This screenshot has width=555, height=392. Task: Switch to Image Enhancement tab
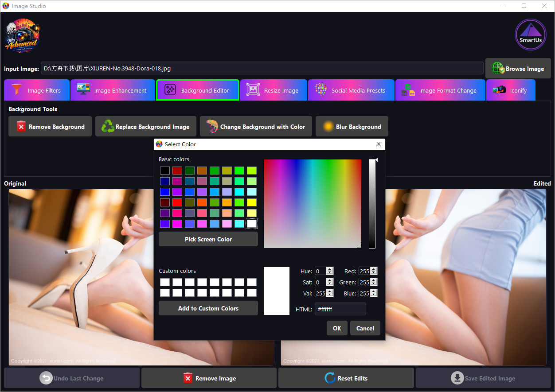(x=113, y=90)
